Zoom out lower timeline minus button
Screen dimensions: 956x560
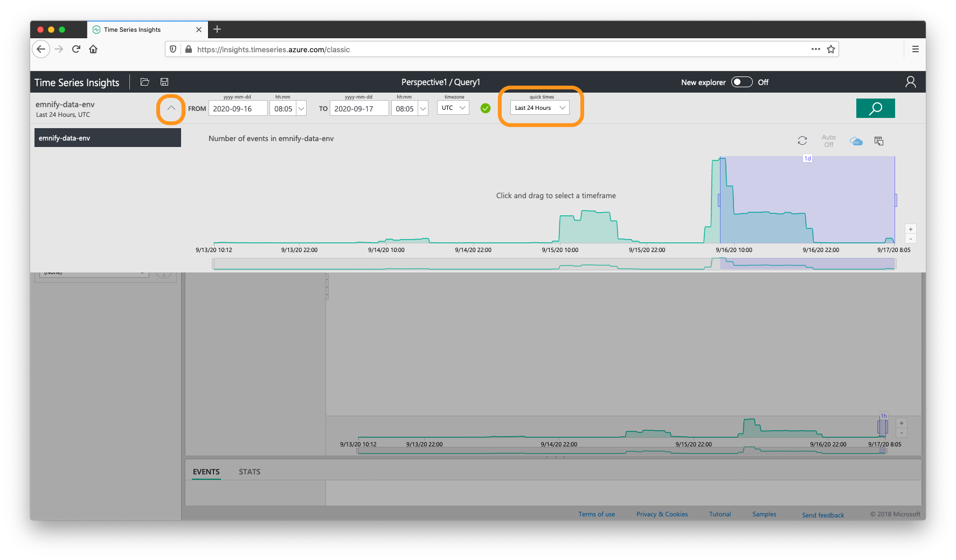click(901, 433)
